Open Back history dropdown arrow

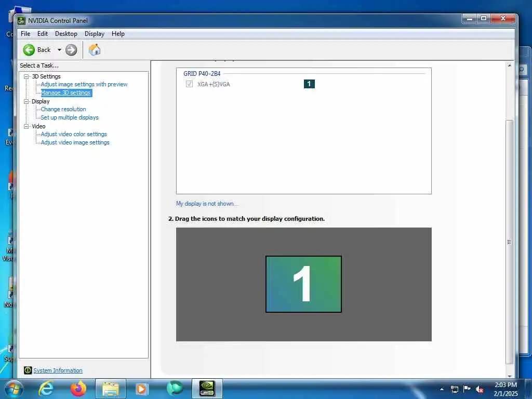[59, 50]
